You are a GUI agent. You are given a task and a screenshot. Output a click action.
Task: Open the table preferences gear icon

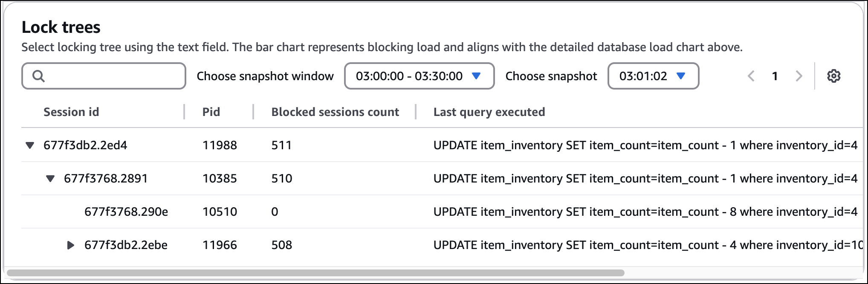(x=833, y=76)
